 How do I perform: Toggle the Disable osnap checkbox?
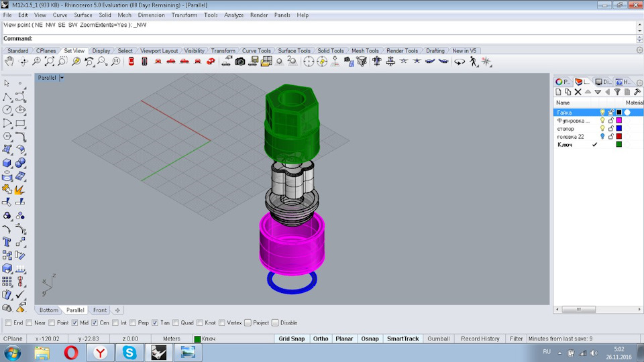click(x=275, y=323)
